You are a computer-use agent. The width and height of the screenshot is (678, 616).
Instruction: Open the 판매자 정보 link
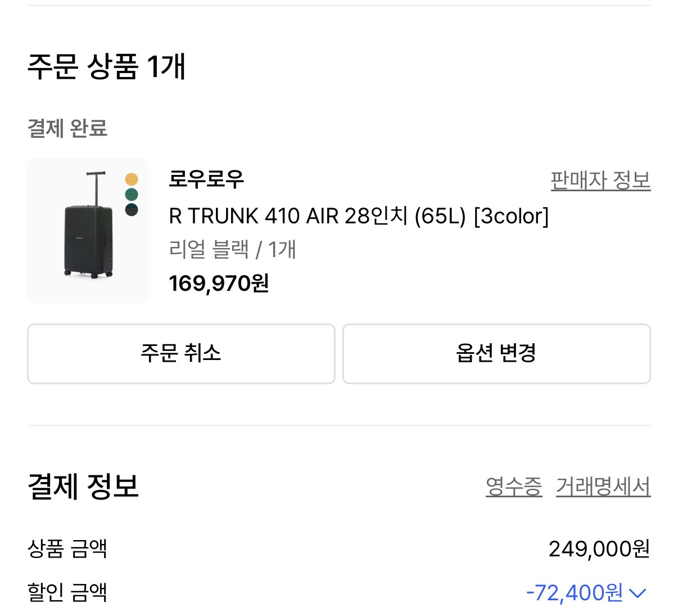pyautogui.click(x=600, y=181)
